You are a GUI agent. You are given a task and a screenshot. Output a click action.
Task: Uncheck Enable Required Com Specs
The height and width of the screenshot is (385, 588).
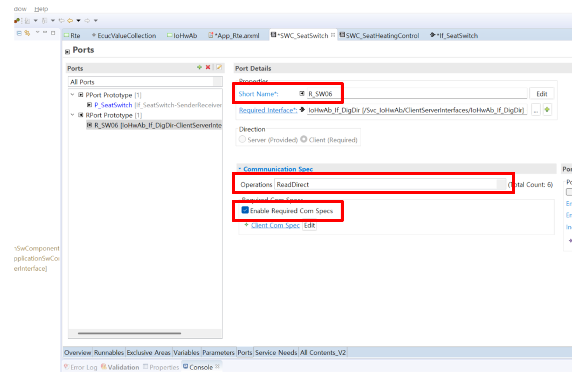coord(245,210)
